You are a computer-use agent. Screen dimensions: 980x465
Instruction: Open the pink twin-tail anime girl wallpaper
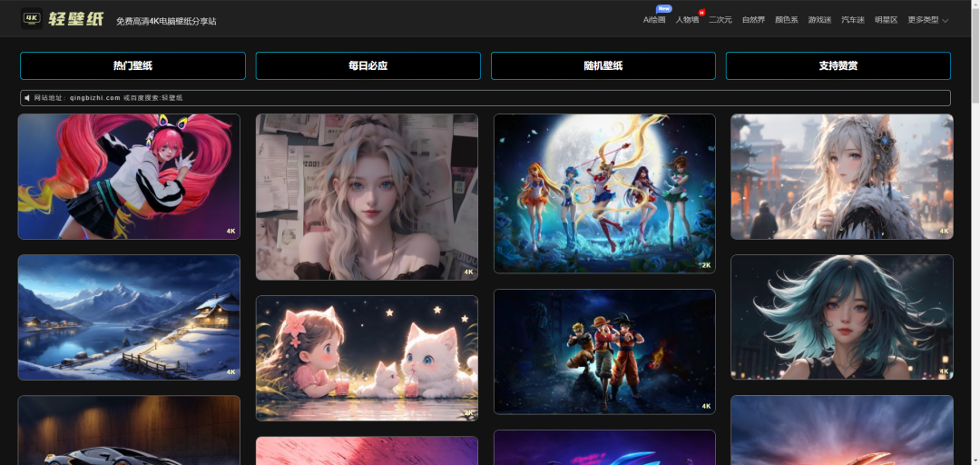[x=129, y=176]
